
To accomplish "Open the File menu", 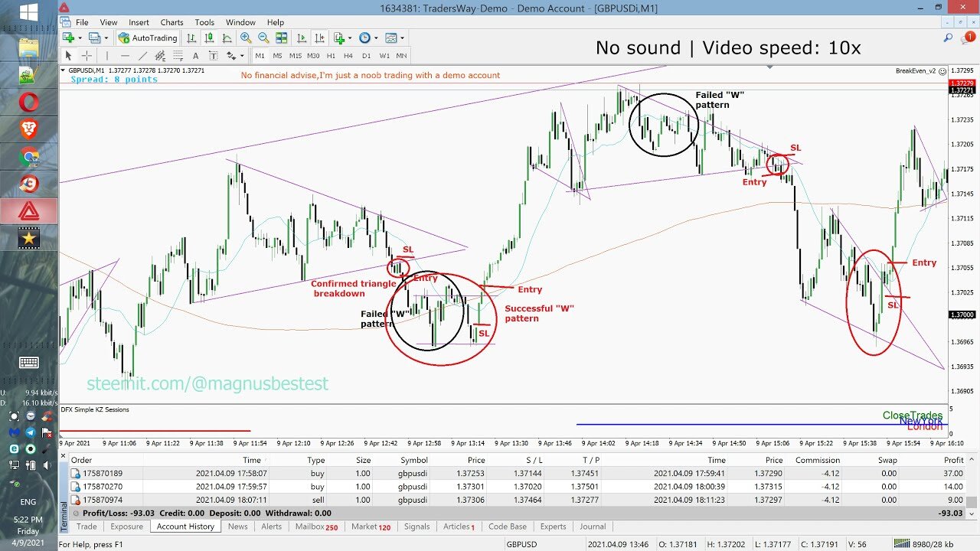I will pos(82,22).
